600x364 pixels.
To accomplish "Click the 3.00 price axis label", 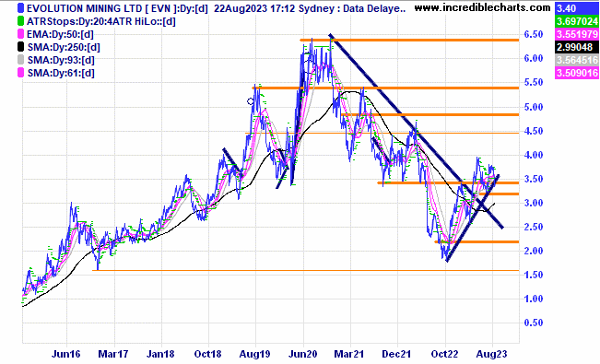I will (x=534, y=203).
